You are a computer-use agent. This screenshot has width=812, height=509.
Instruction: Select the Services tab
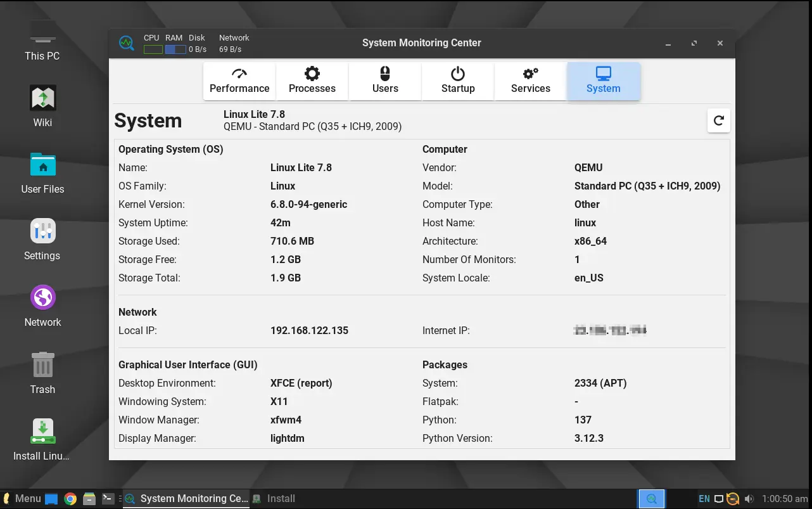pyautogui.click(x=531, y=81)
